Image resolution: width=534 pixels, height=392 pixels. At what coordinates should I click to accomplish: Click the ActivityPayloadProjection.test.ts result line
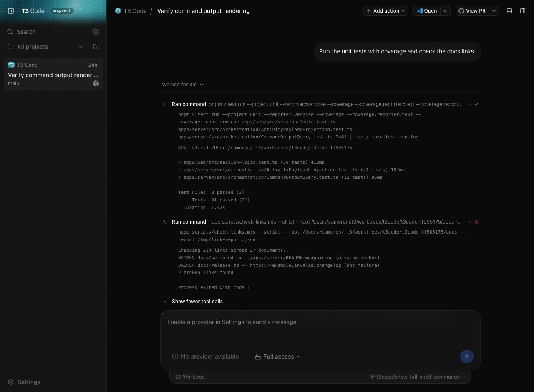tap(291, 170)
